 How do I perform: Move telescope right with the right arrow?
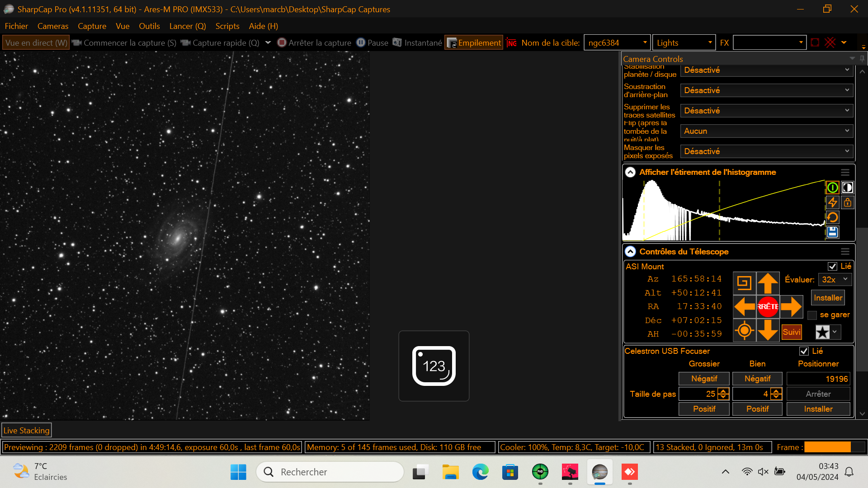tap(791, 307)
